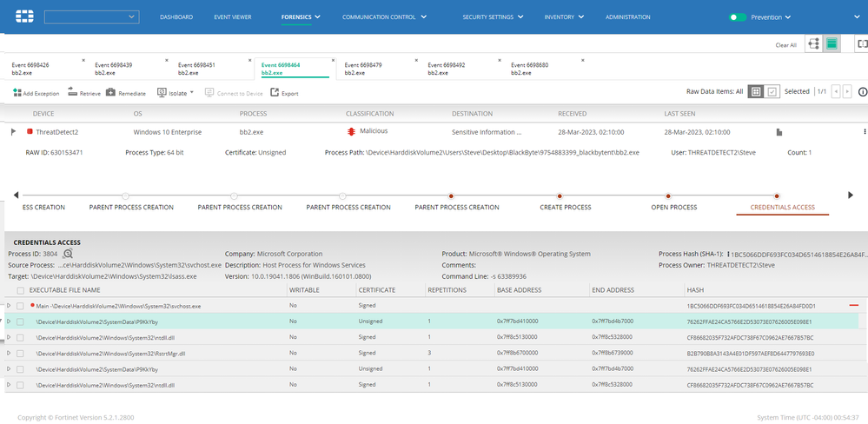Viewport: 868px width, 424px height.
Task: Check the box for svchost.exe Main row
Action: pos(20,306)
